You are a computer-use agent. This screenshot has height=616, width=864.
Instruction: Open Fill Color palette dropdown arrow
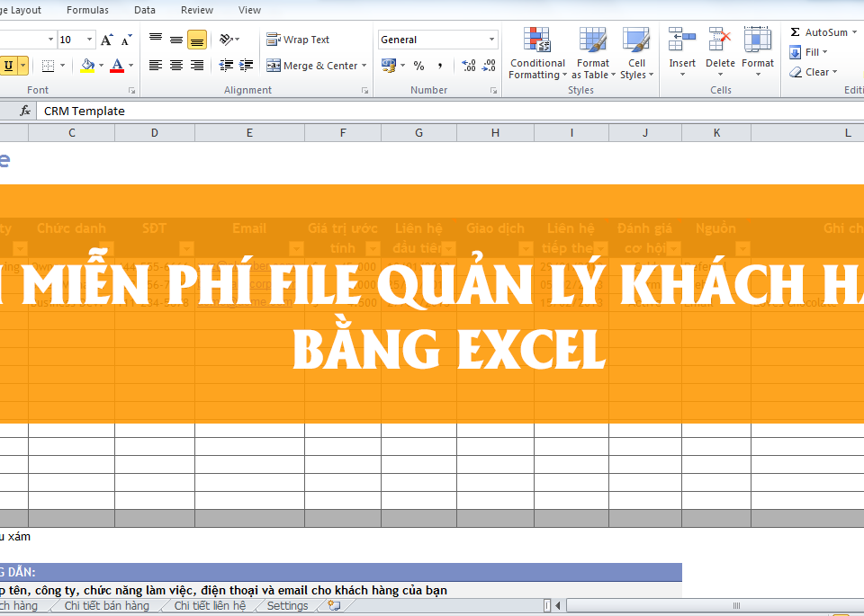pyautogui.click(x=102, y=66)
